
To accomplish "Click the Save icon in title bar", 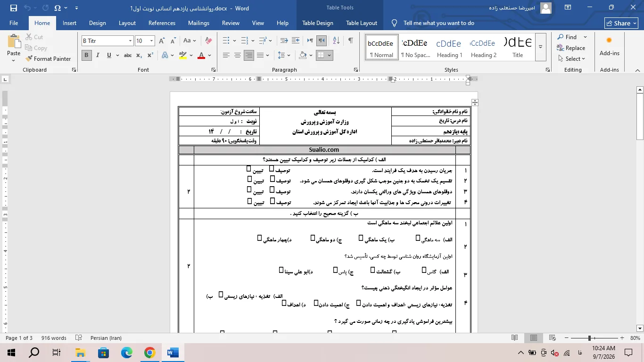I will coord(13,8).
